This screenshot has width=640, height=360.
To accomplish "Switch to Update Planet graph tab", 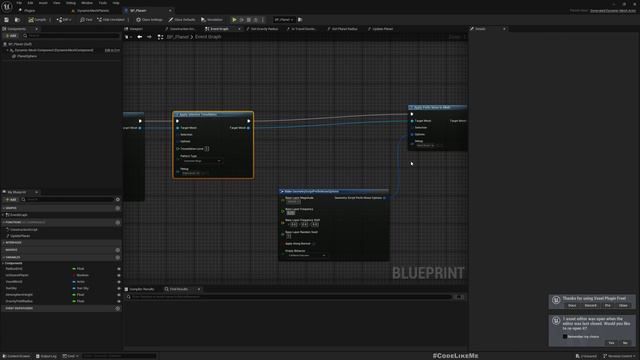I will [380, 29].
